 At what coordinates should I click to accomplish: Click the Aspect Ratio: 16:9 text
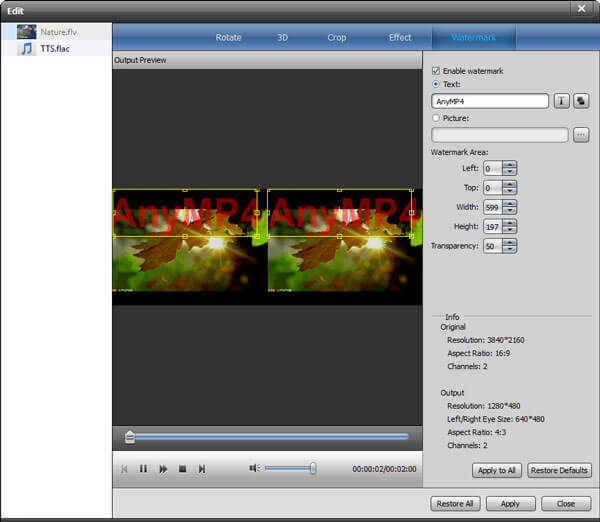[x=479, y=353]
